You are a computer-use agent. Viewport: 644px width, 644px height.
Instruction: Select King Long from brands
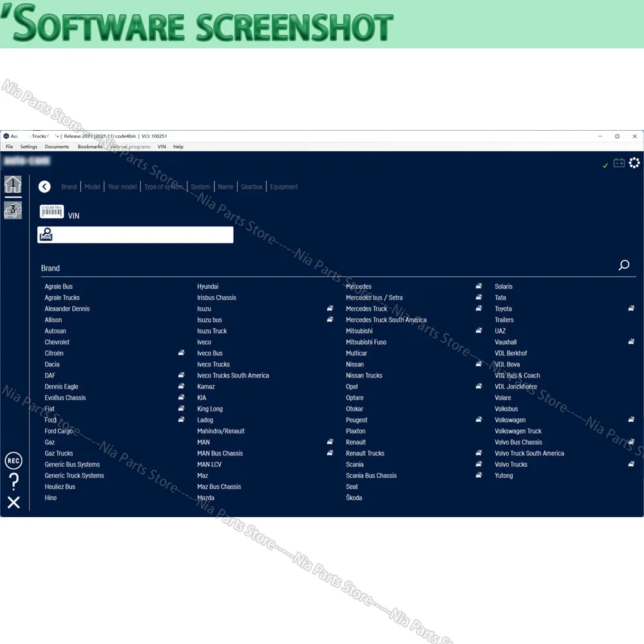pos(210,409)
